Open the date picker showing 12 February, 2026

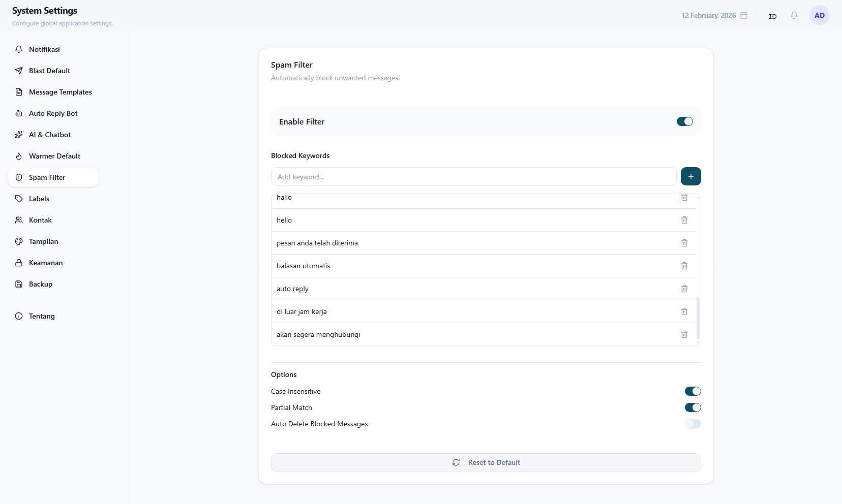click(x=714, y=15)
